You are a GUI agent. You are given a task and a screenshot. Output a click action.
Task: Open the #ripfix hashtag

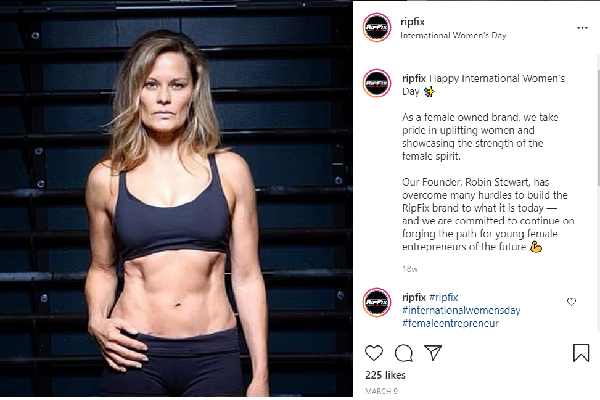(x=443, y=297)
